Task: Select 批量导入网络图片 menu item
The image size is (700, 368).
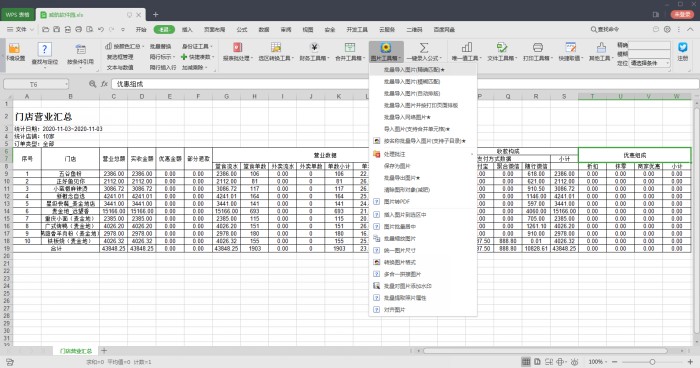Action: (423, 117)
